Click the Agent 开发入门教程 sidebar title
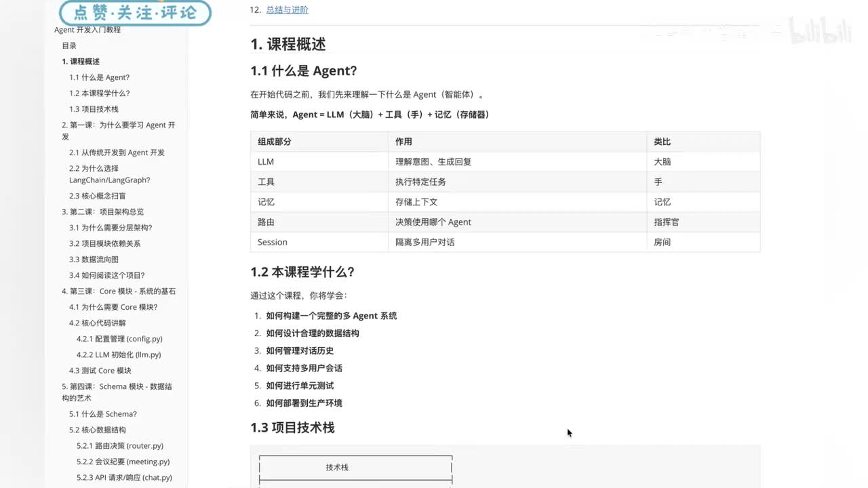This screenshot has width=868, height=488. pyautogui.click(x=87, y=30)
